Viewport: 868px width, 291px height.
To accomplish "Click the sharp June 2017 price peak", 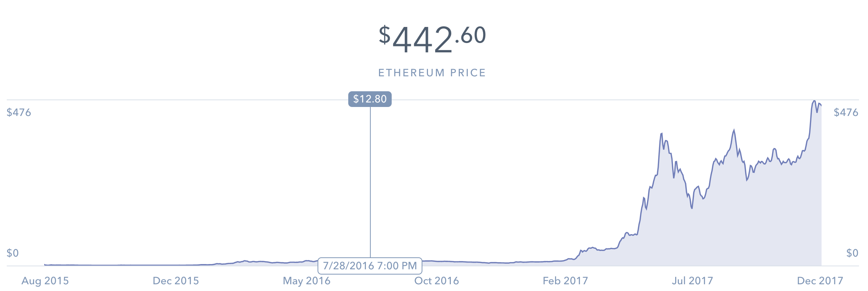I will pos(662,134).
